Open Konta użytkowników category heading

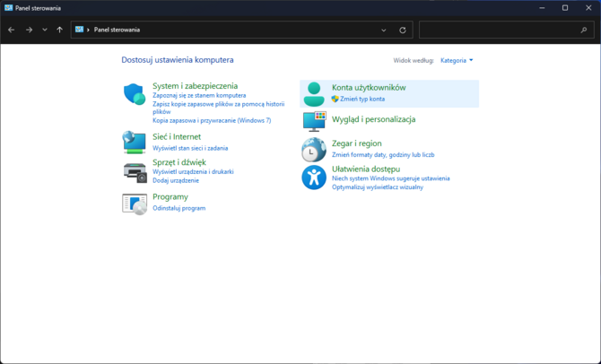(369, 88)
